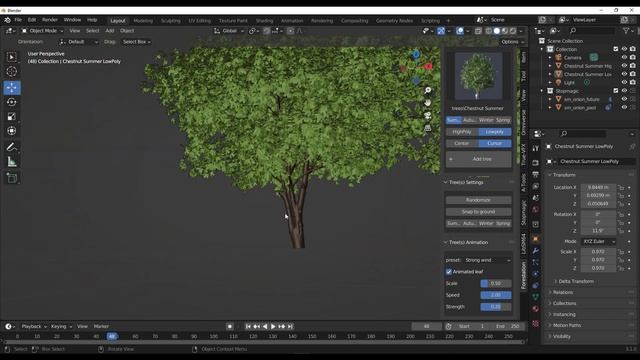Hide Light object via eye icon
This screenshot has height=360, width=640.
[624, 82]
